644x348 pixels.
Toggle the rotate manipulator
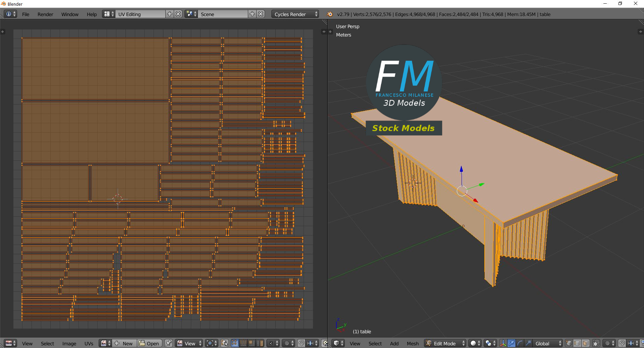[x=520, y=343]
